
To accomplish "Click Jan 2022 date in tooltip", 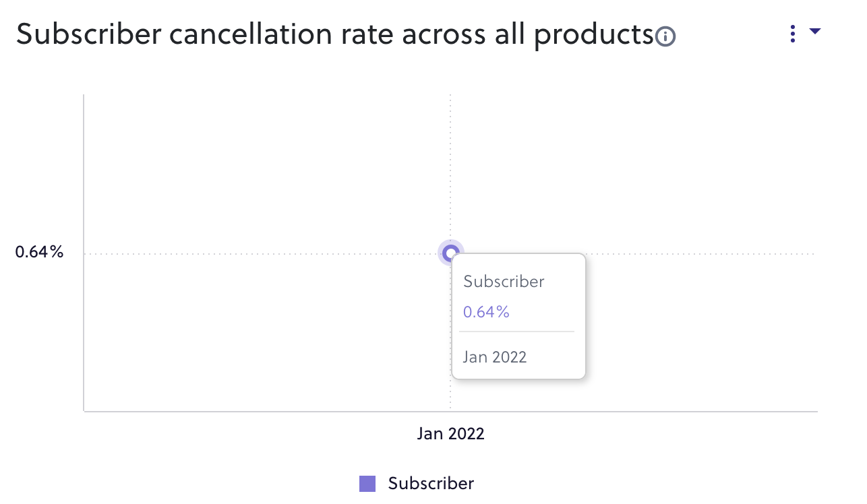I will (495, 357).
